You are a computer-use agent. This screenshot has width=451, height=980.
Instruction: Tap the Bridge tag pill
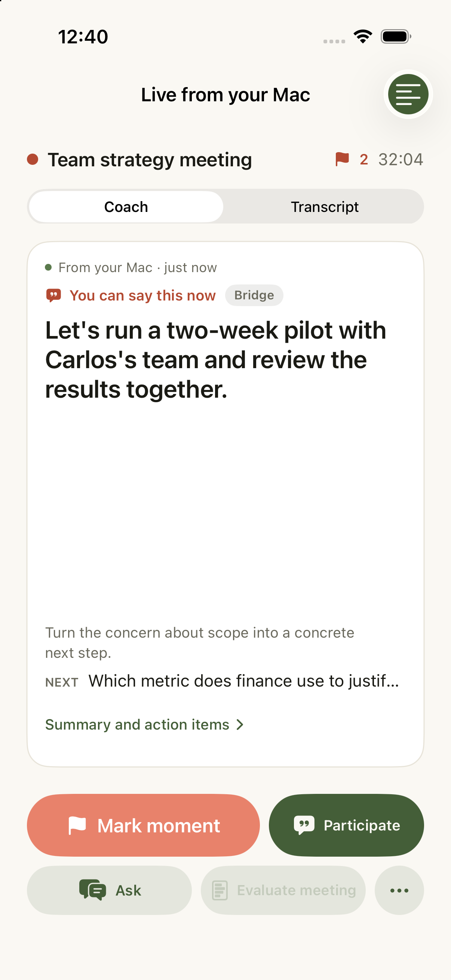tap(254, 295)
